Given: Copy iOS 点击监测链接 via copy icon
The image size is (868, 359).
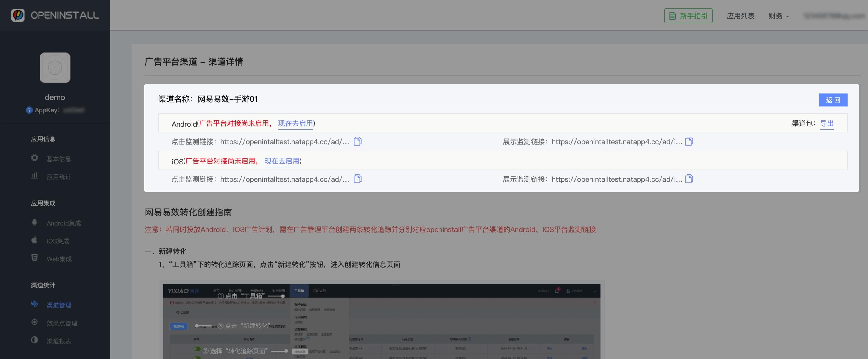Looking at the screenshot, I should pyautogui.click(x=357, y=179).
